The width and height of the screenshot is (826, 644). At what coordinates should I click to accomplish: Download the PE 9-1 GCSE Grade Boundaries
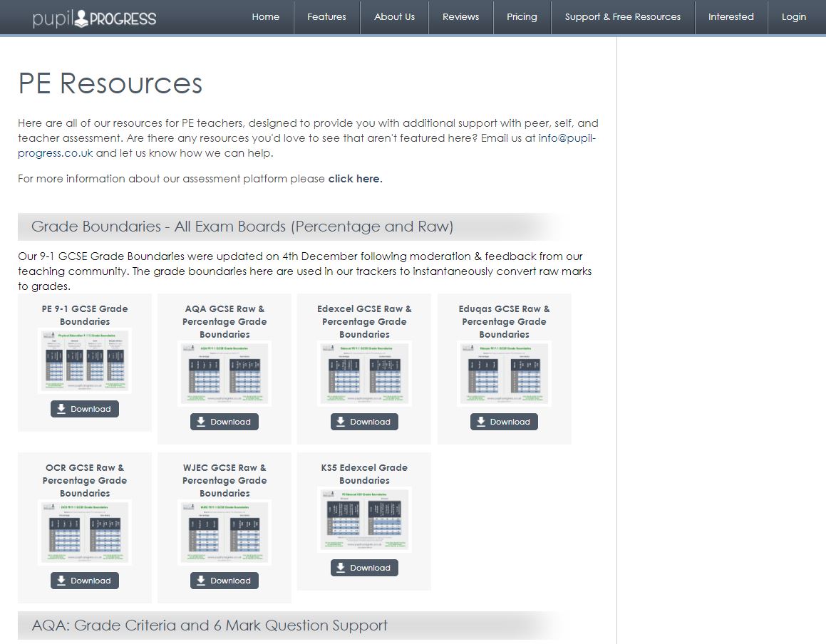[84, 409]
